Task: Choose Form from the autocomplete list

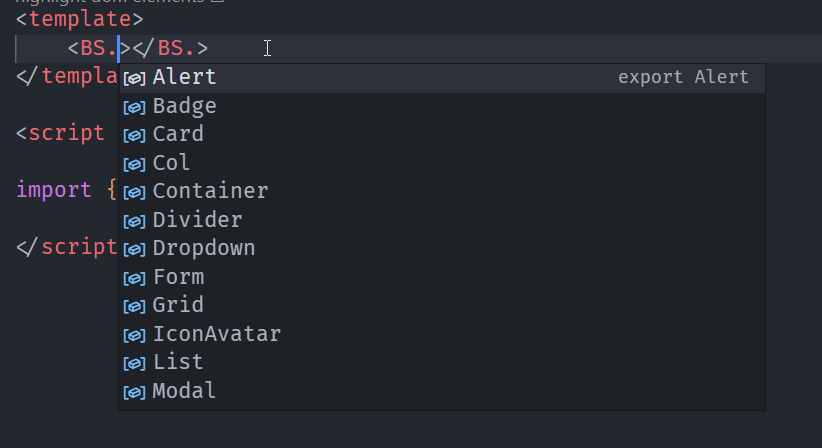Action: 442,277
